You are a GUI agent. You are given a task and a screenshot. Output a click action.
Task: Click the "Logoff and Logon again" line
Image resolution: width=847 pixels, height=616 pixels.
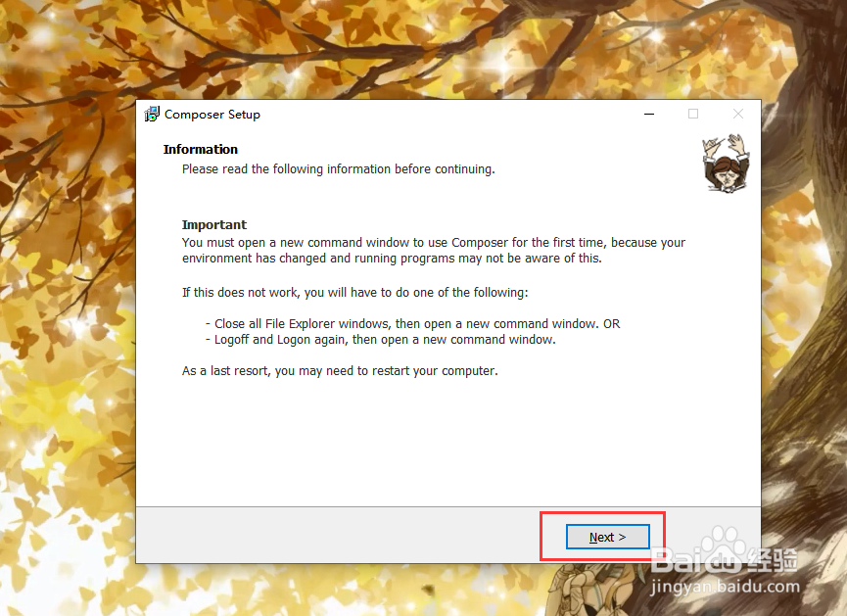(380, 340)
